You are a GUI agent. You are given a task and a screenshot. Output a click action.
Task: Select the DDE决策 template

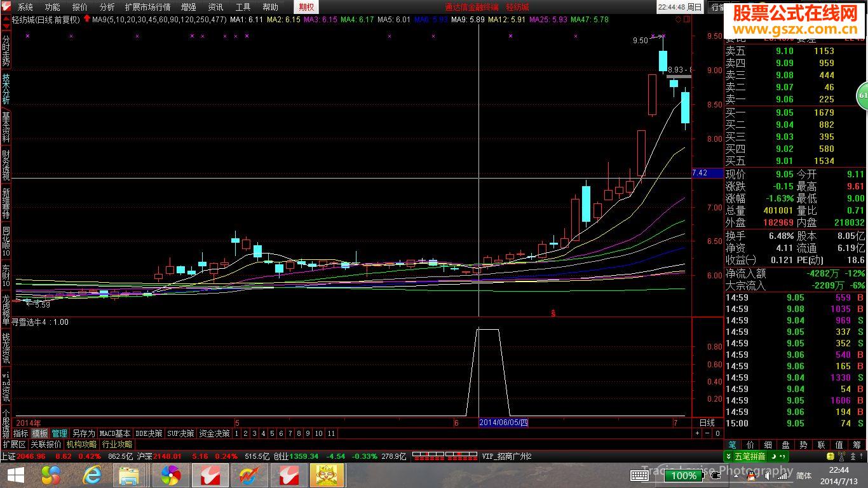(x=149, y=433)
